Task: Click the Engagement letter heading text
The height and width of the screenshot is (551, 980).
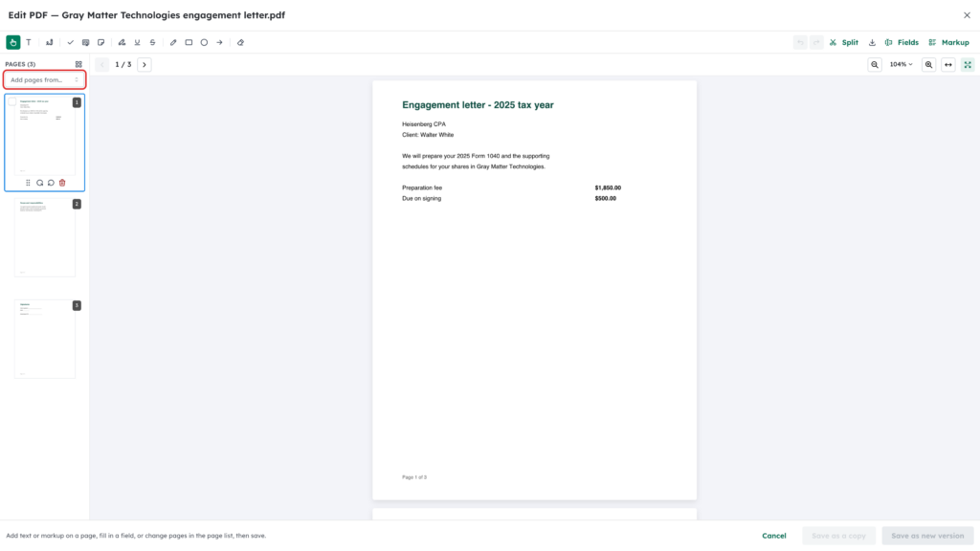Action: coord(478,105)
